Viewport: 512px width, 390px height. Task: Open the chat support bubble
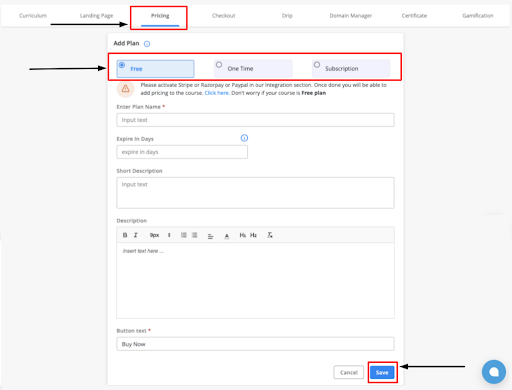pos(494,372)
